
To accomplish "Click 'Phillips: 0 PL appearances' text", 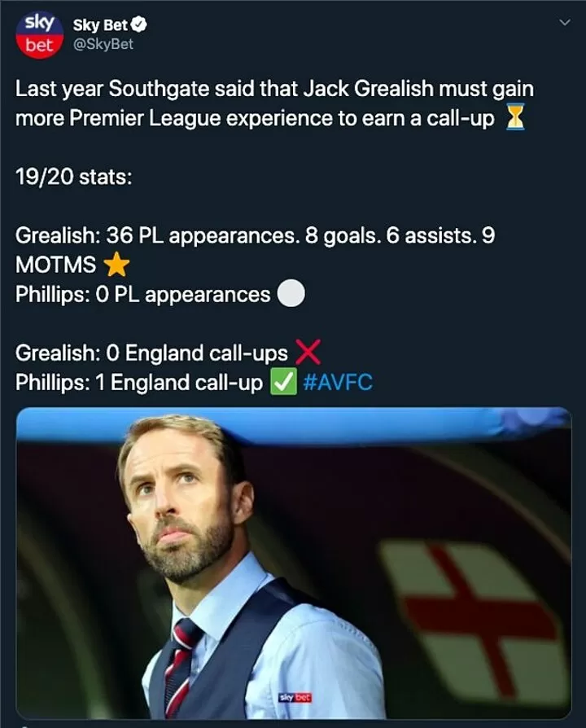I will point(142,294).
